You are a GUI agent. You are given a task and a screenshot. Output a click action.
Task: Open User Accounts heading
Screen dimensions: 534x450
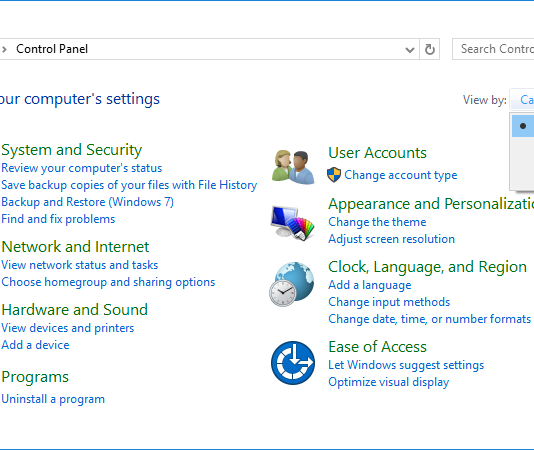(377, 153)
